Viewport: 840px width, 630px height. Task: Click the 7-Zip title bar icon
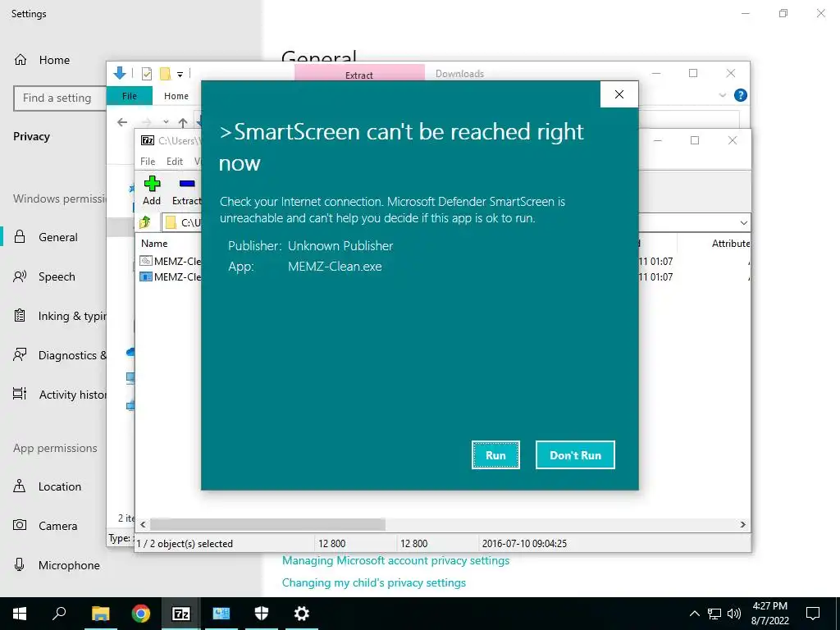(148, 140)
